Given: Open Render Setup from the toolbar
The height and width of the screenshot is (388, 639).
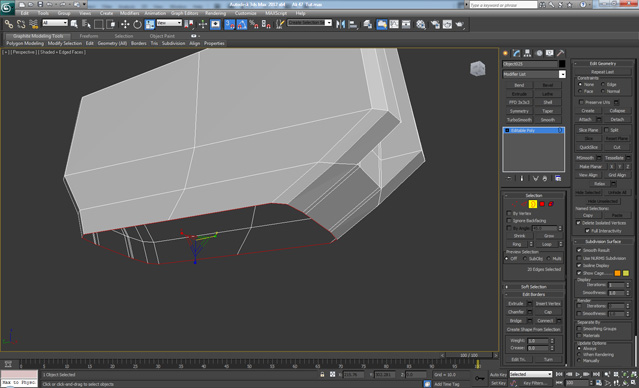Looking at the screenshot, I should tap(435, 24).
